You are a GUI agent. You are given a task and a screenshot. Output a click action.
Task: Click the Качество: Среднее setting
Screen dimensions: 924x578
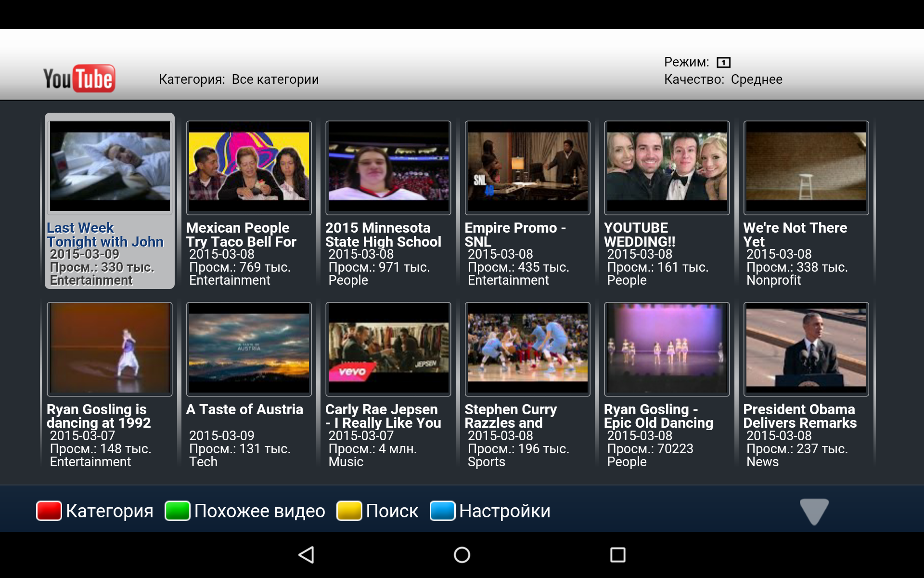pos(723,79)
